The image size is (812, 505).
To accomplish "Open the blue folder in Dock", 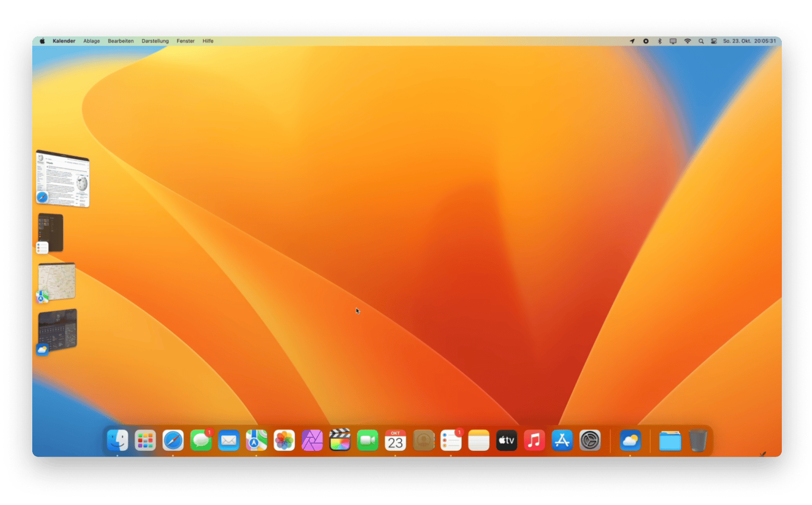I will tap(670, 440).
